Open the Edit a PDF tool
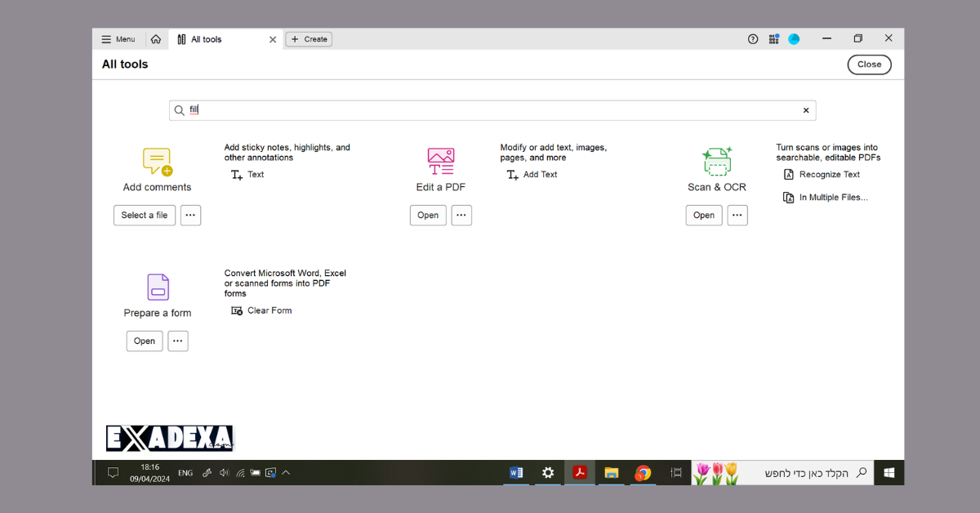The width and height of the screenshot is (980, 513). click(427, 215)
